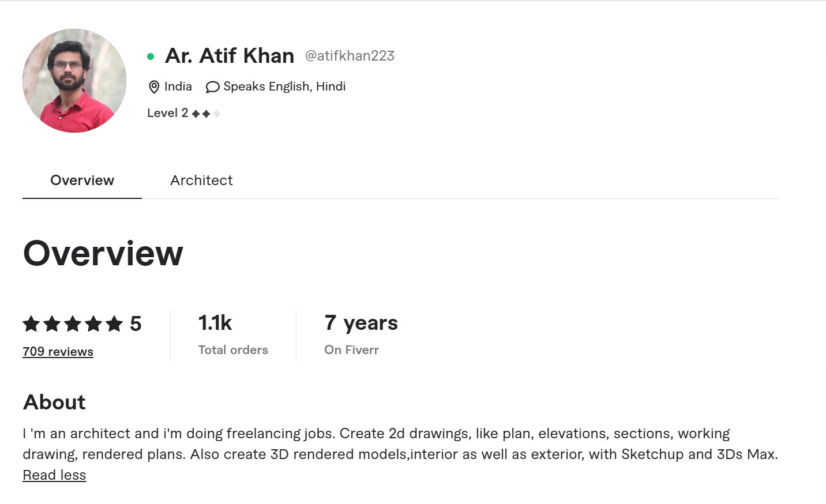The height and width of the screenshot is (504, 826).
Task: Open the 709 reviews link
Action: pyautogui.click(x=58, y=352)
